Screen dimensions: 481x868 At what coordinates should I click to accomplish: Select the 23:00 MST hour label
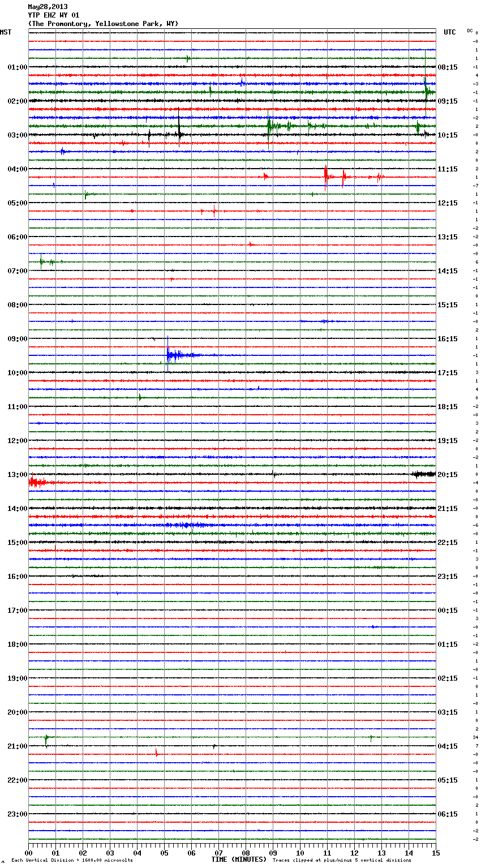point(18,814)
